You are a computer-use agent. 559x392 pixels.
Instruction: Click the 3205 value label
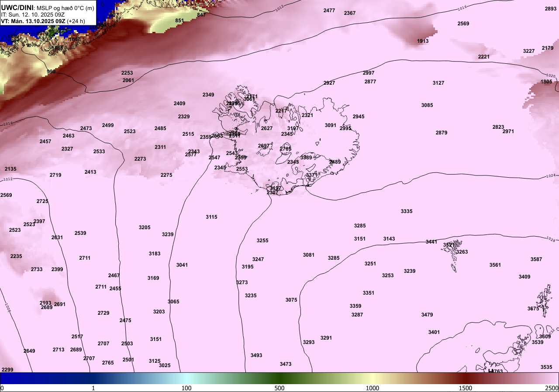pyautogui.click(x=145, y=227)
